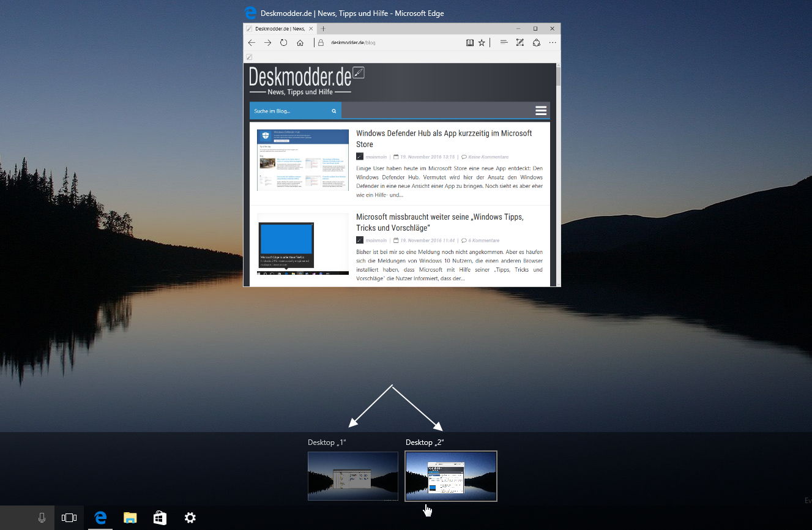Refresh the Deskmodder page in Edge

coord(283,43)
